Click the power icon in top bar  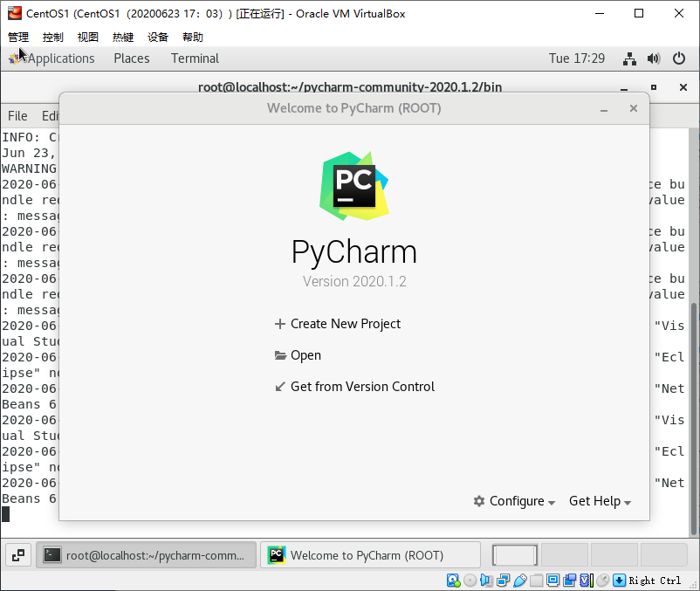pos(679,58)
